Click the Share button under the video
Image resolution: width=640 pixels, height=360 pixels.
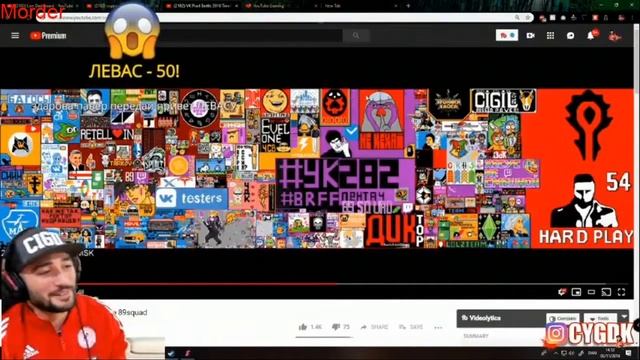(374, 327)
